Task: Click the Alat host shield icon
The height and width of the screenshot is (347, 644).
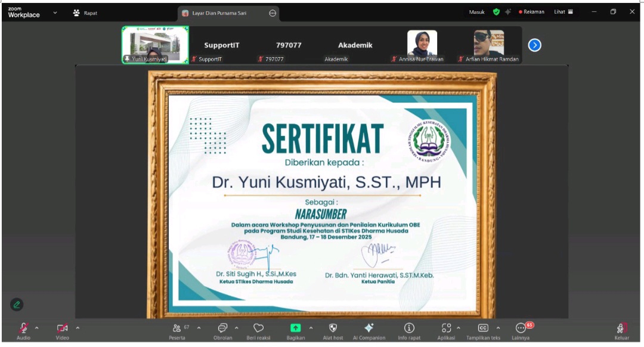Action: tap(332, 328)
